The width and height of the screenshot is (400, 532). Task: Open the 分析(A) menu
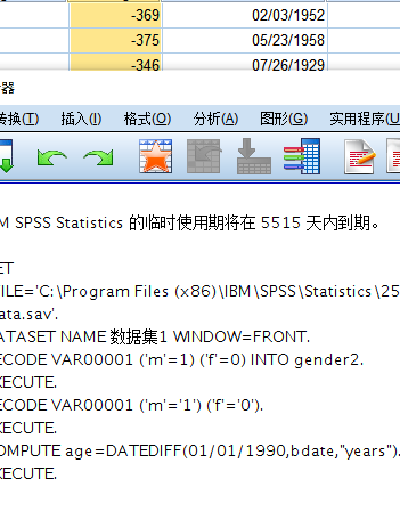point(216,119)
